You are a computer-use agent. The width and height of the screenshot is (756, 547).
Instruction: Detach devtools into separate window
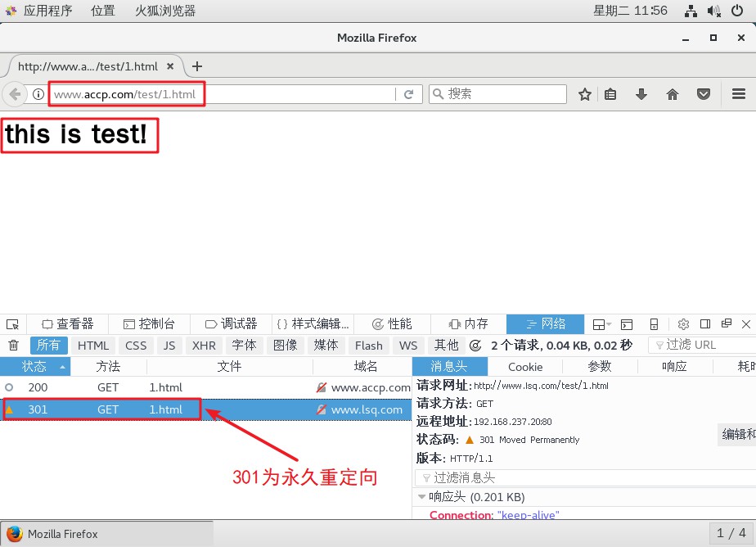(x=727, y=323)
